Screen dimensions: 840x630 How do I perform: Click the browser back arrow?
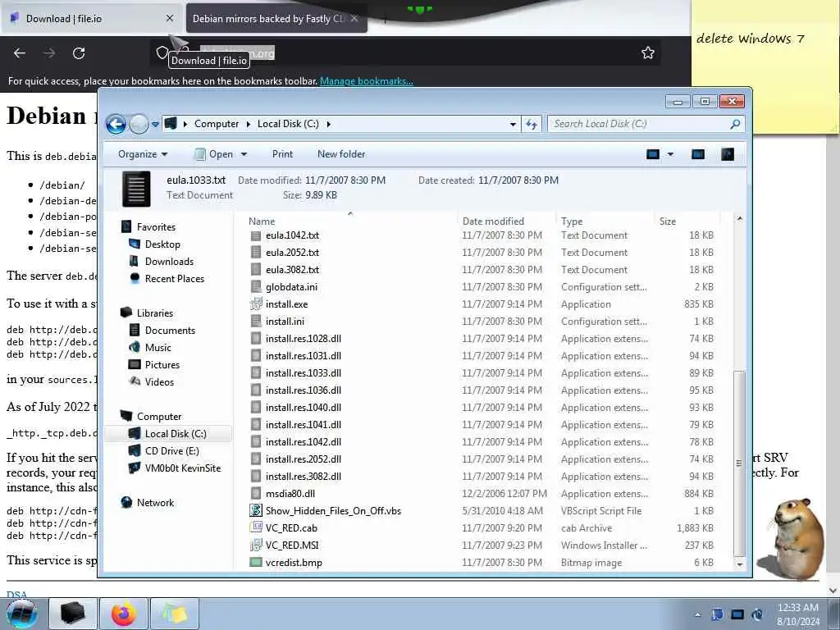tap(20, 53)
